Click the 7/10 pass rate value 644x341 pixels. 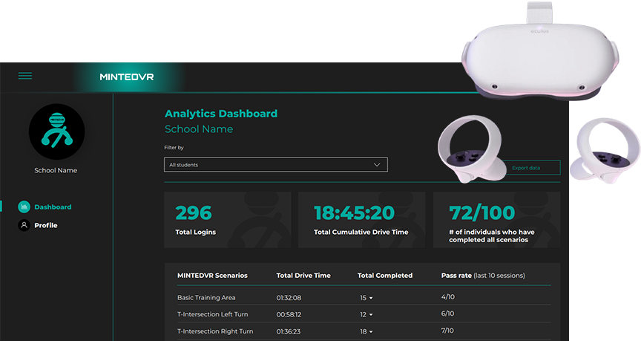[447, 331]
